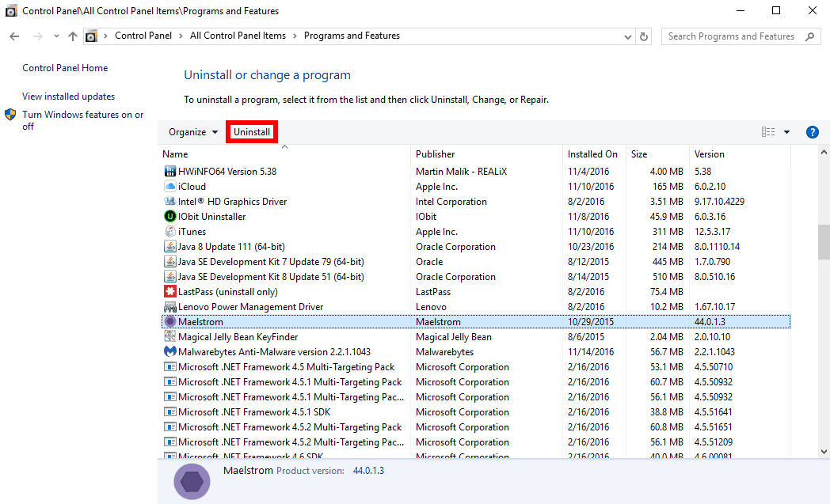830x504 pixels.
Task: Select Malwarebytes Anti-Malware version 2.2.1.1043 entry
Action: 274,351
